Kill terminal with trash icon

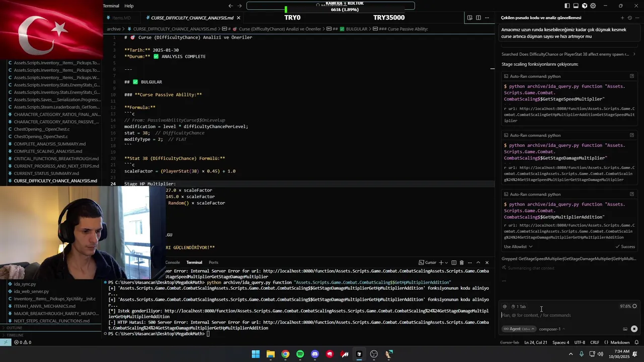(x=461, y=262)
